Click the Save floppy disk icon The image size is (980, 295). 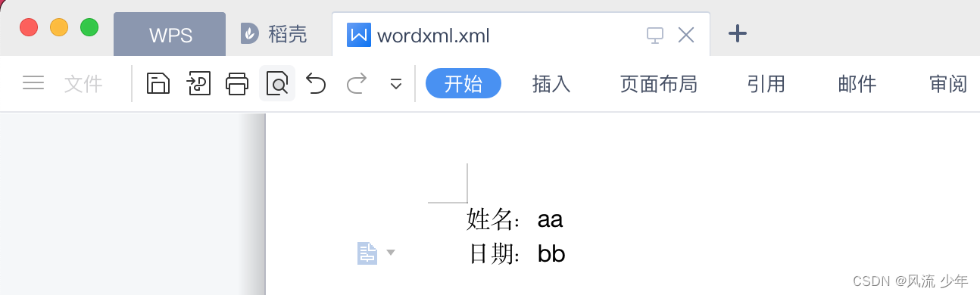(158, 84)
